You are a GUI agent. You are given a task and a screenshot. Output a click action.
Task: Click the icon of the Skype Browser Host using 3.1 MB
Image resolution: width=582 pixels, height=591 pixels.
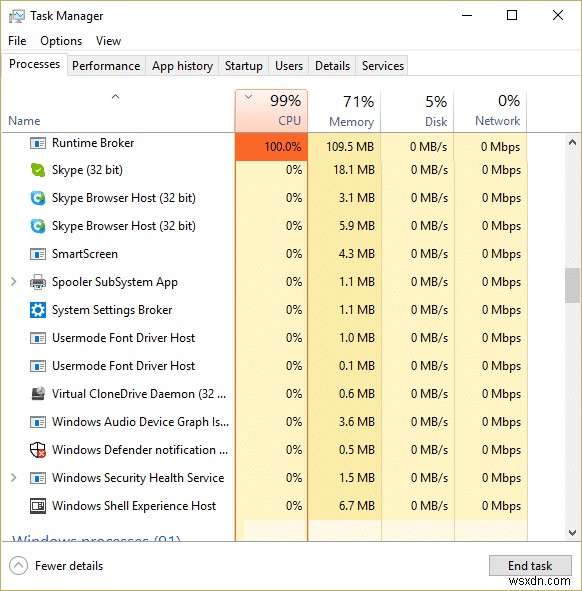(38, 198)
